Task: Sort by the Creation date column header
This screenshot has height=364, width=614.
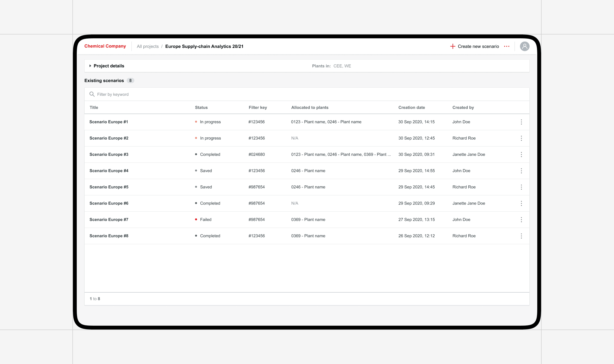Action: pos(411,108)
